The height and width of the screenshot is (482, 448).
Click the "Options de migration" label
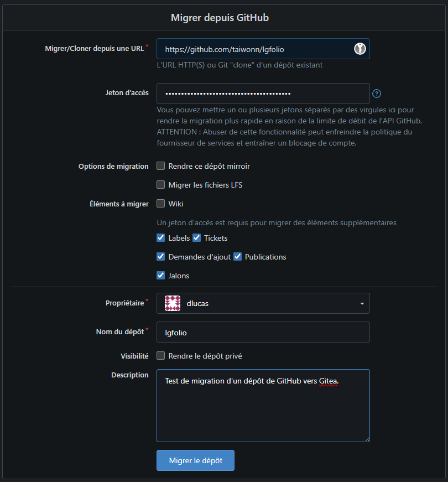point(113,167)
